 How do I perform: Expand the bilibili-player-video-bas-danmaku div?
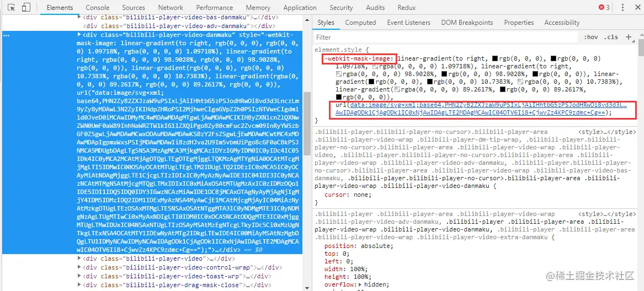pos(79,17)
